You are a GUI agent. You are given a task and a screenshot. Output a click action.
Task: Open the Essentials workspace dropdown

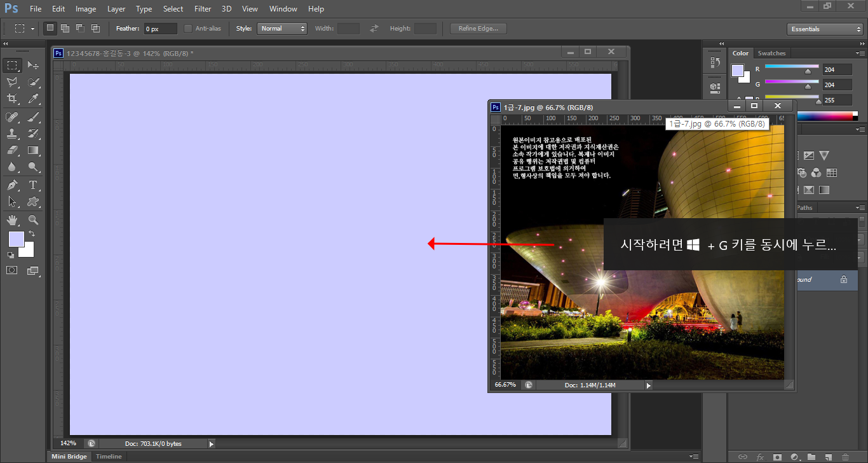coord(824,29)
